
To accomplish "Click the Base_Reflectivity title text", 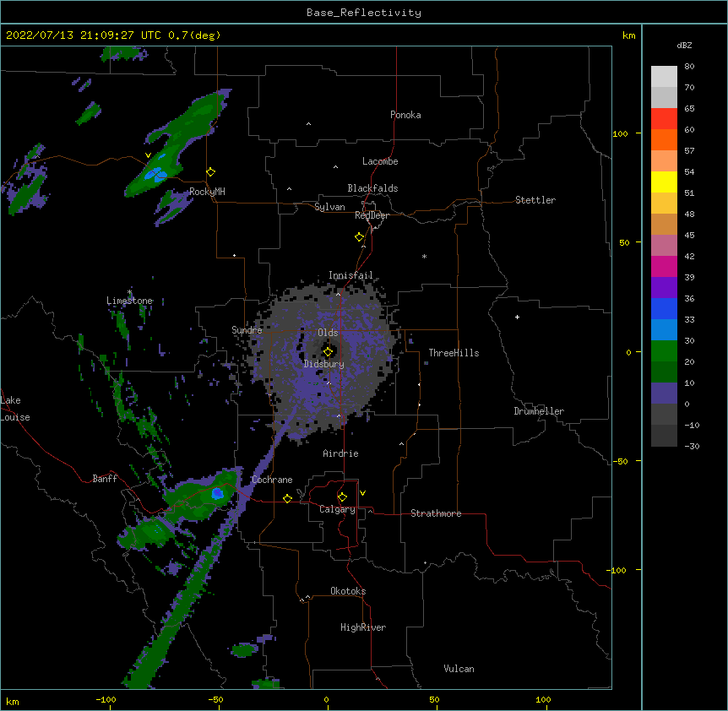I will [364, 13].
